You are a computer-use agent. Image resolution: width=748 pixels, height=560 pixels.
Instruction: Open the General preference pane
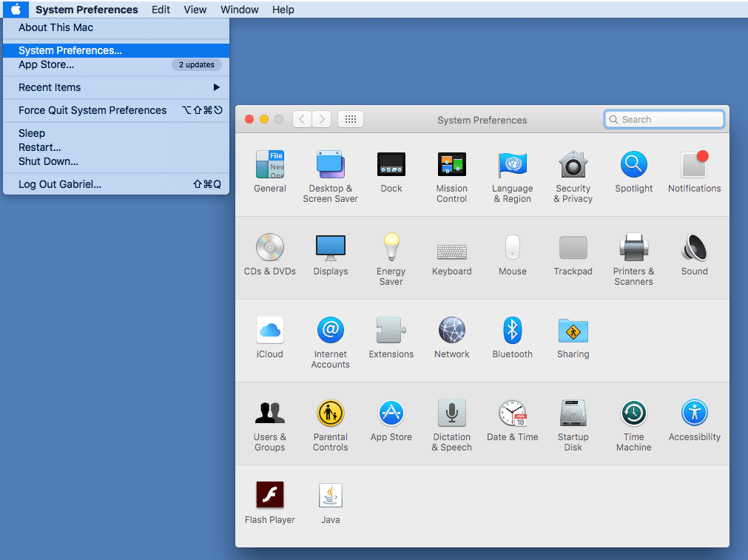270,172
